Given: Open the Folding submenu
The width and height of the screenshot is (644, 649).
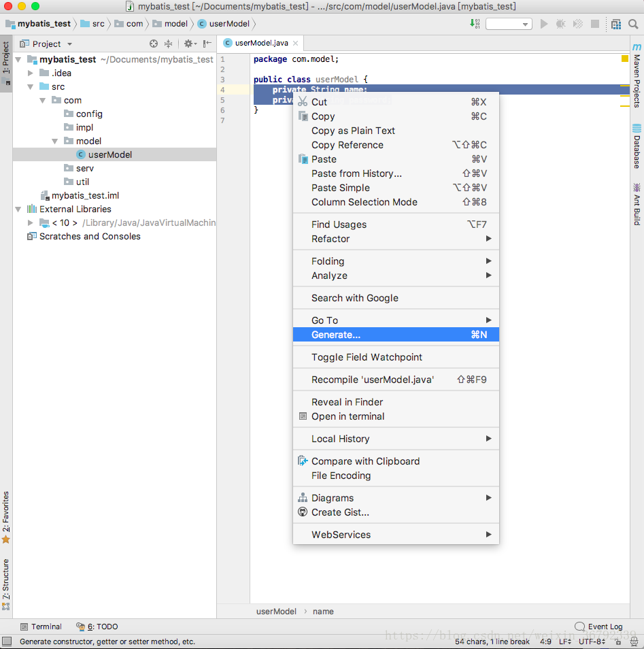Looking at the screenshot, I should [x=396, y=261].
